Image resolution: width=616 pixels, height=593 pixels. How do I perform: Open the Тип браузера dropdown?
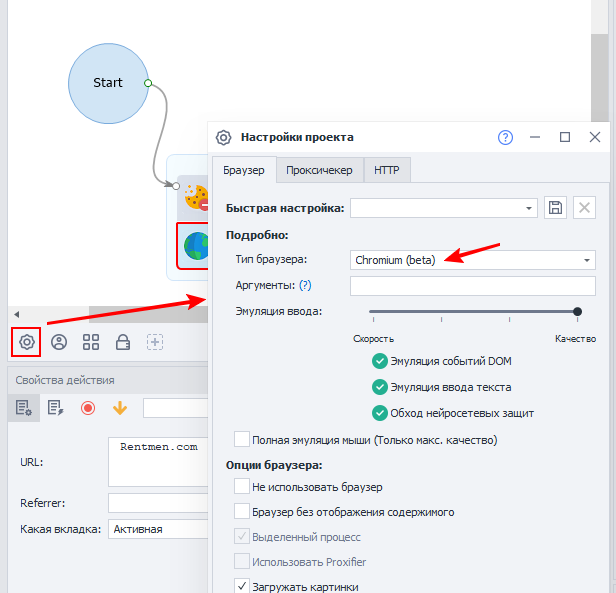(473, 260)
